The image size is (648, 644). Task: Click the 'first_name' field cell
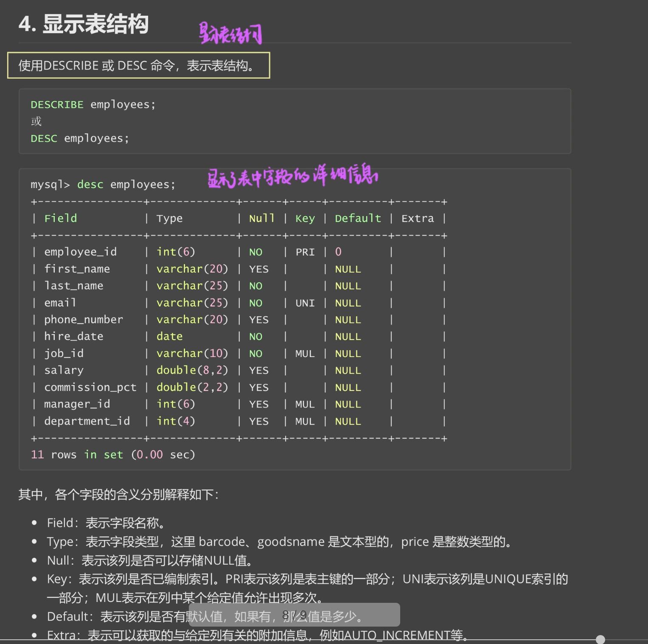click(77, 269)
